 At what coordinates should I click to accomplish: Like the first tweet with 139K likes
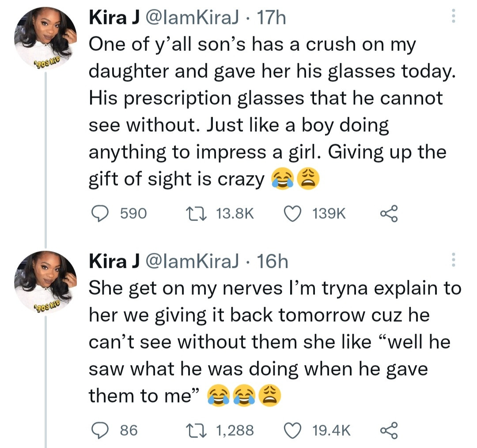click(x=291, y=214)
